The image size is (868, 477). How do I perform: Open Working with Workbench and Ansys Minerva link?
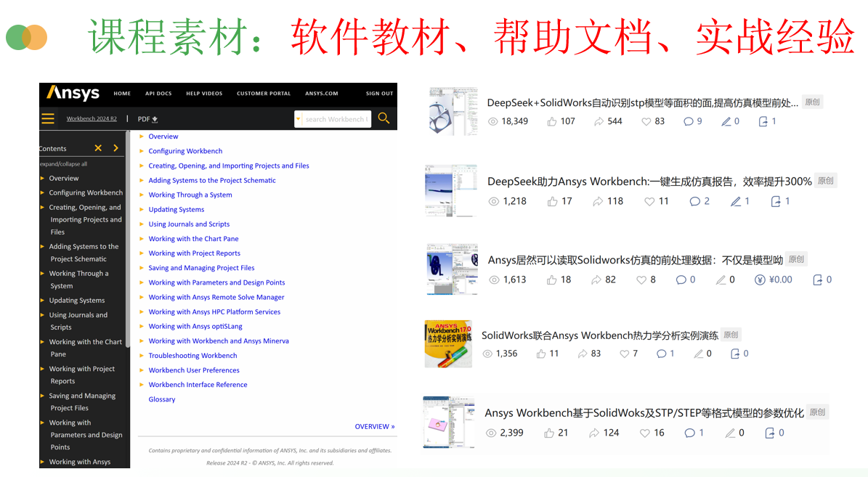[219, 341]
